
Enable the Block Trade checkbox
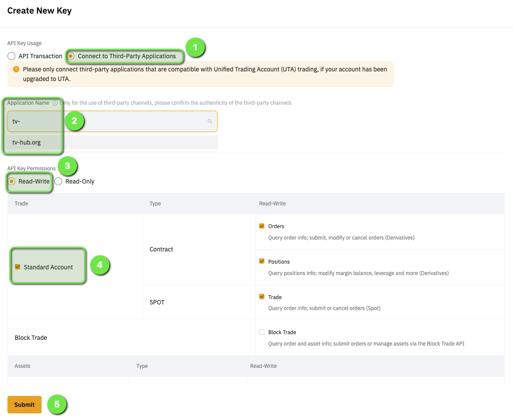coord(262,332)
